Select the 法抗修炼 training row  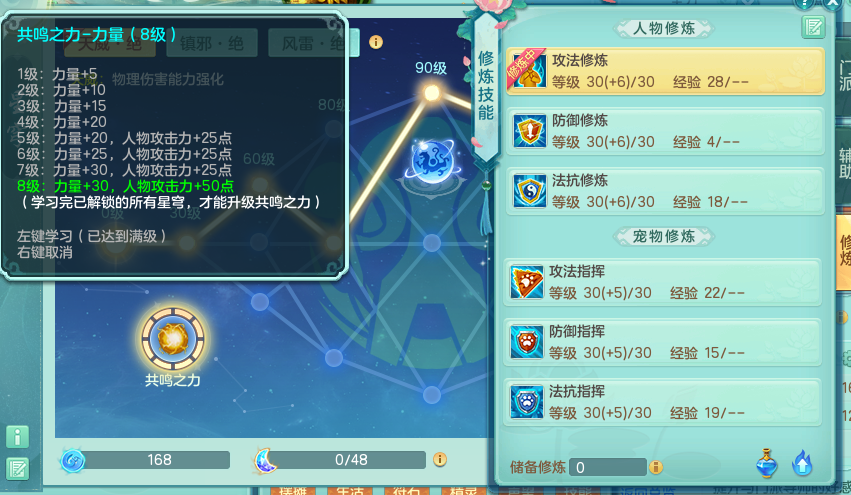pyautogui.click(x=665, y=191)
